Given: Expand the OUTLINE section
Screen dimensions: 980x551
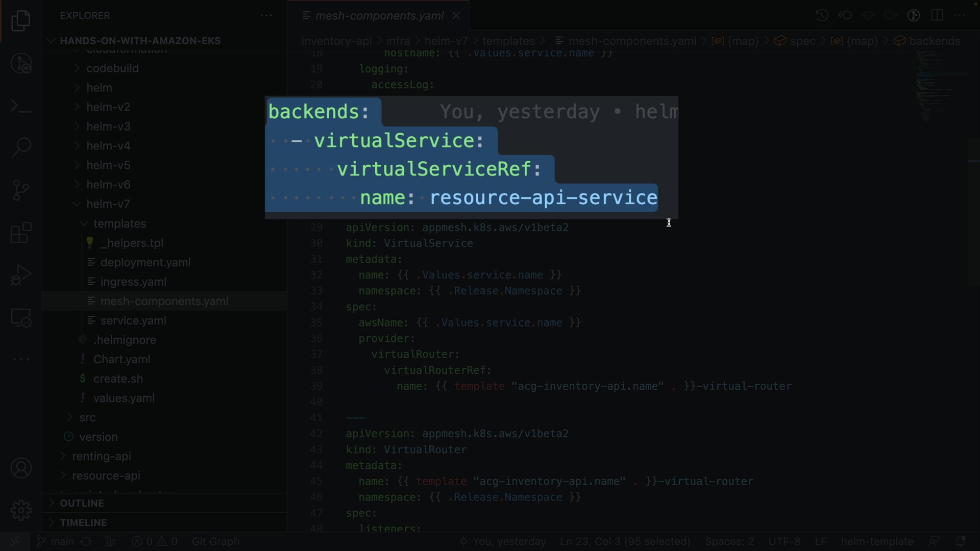Looking at the screenshot, I should pos(82,503).
